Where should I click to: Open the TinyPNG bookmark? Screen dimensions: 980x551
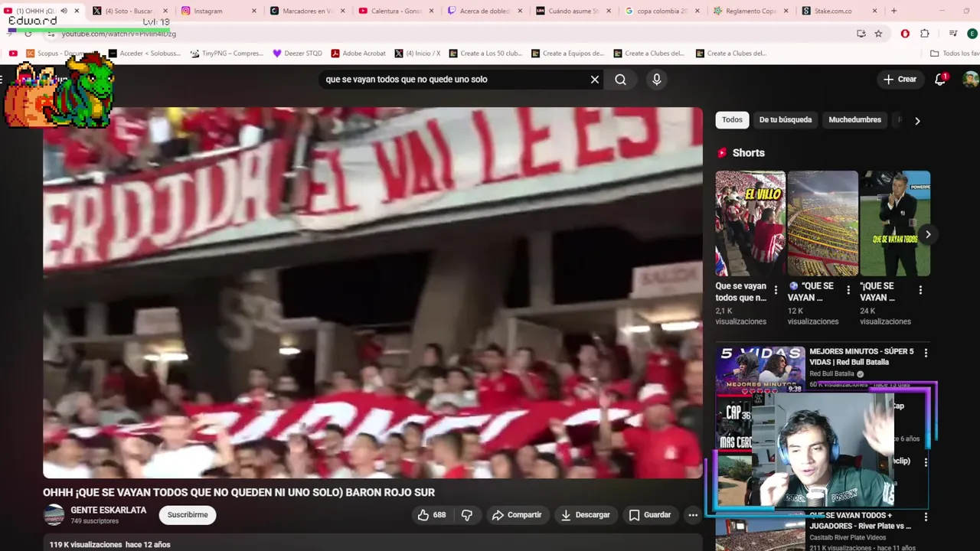coord(227,54)
